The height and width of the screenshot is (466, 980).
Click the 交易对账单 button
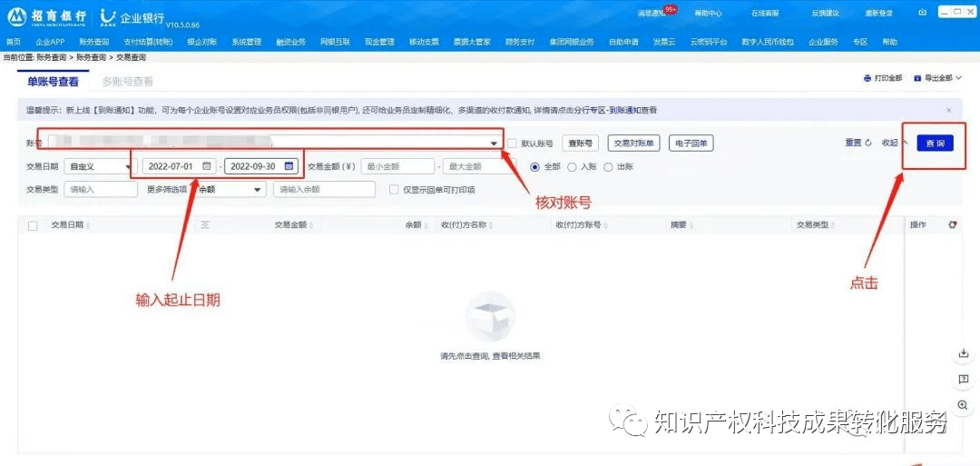[633, 144]
